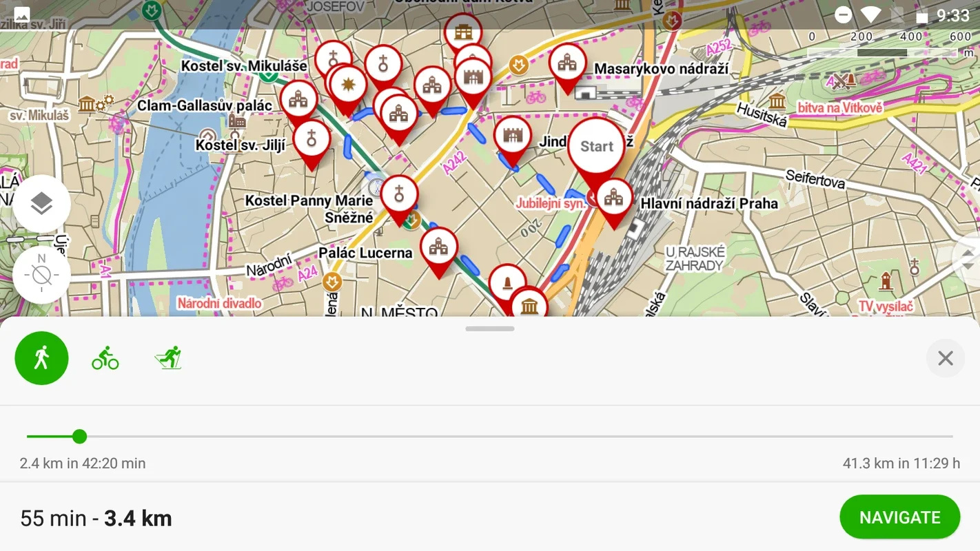The width and height of the screenshot is (980, 551).
Task: Tap the compass orientation button
Action: [x=41, y=275]
